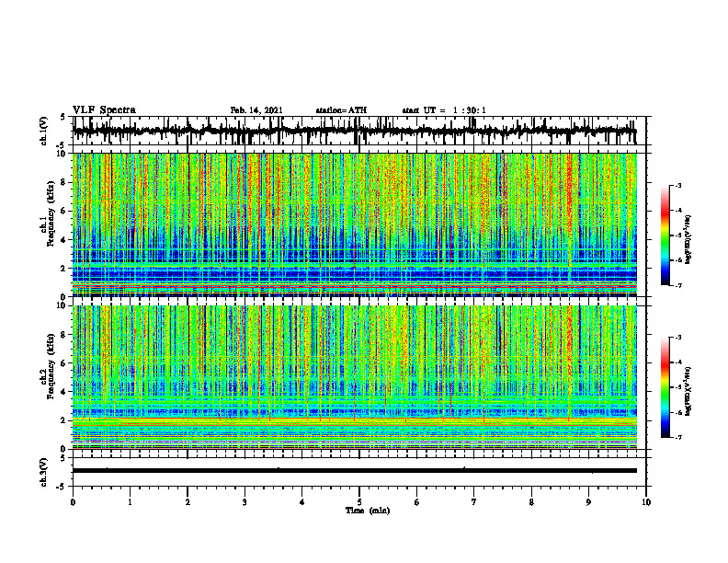The image size is (728, 563).
Task: Click time axis tick label 9
Action: click(x=588, y=502)
